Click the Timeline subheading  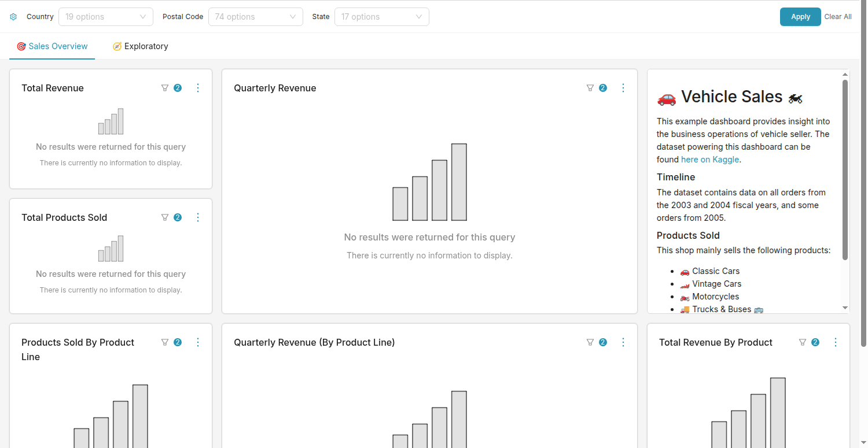[x=676, y=177]
